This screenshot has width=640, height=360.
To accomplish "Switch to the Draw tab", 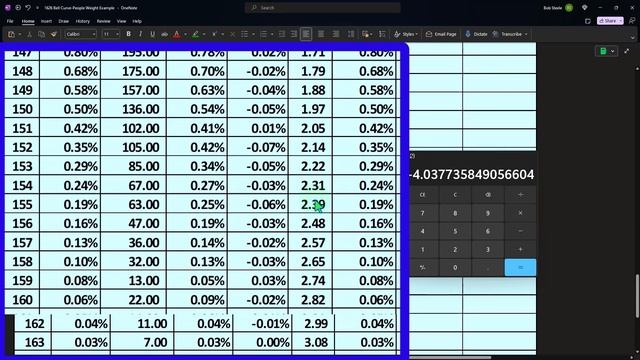I will click(x=64, y=21).
